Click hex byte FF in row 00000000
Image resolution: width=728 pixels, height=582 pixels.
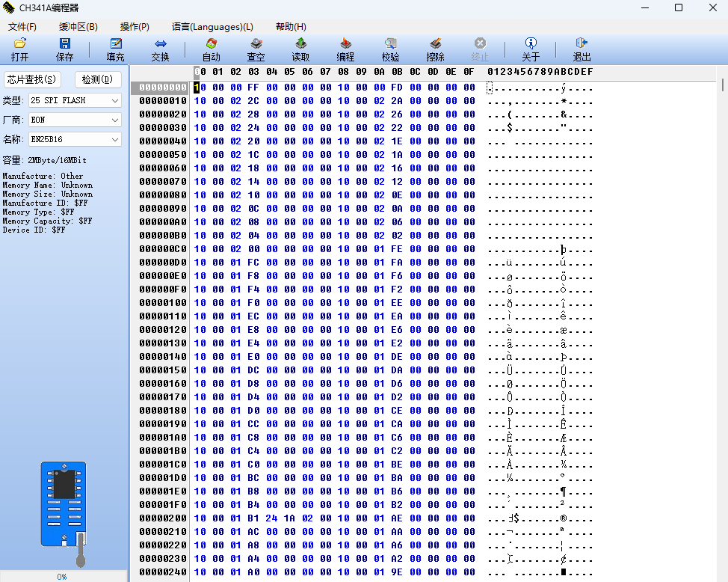[x=253, y=88]
